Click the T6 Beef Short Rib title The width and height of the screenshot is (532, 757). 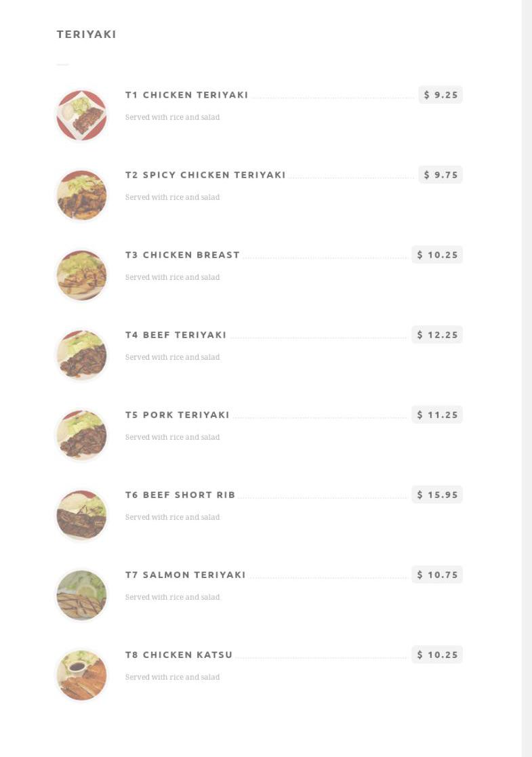tap(180, 495)
